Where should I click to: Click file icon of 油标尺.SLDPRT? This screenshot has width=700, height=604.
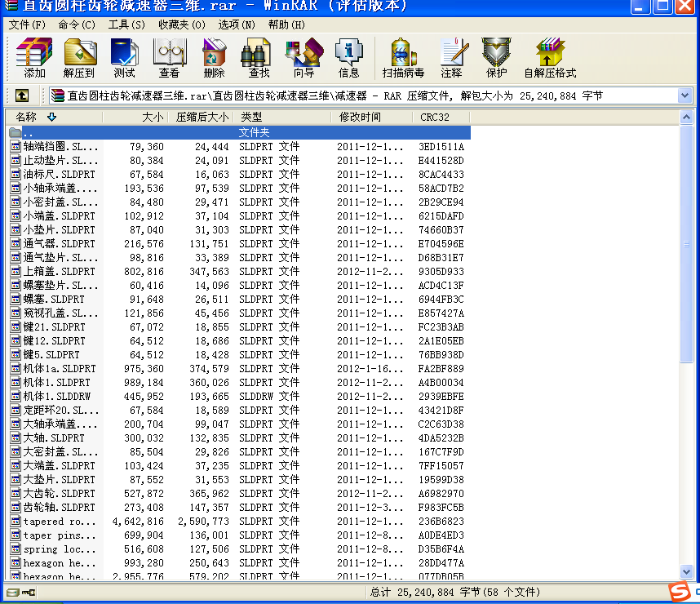[16, 174]
